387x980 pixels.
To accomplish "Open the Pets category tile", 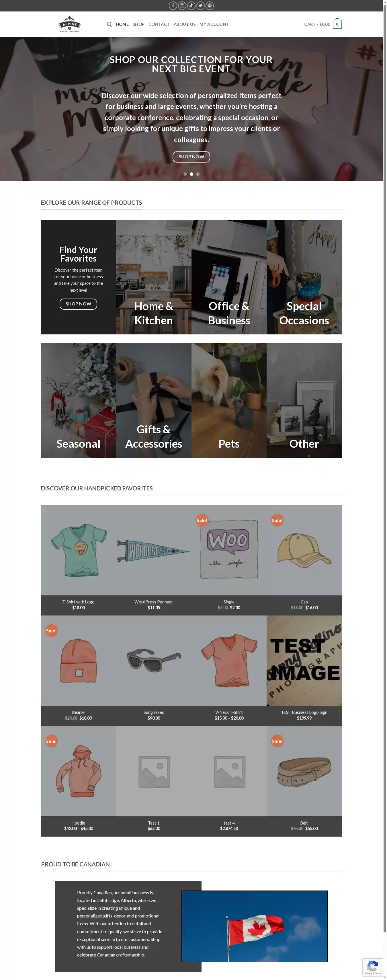I will click(229, 400).
